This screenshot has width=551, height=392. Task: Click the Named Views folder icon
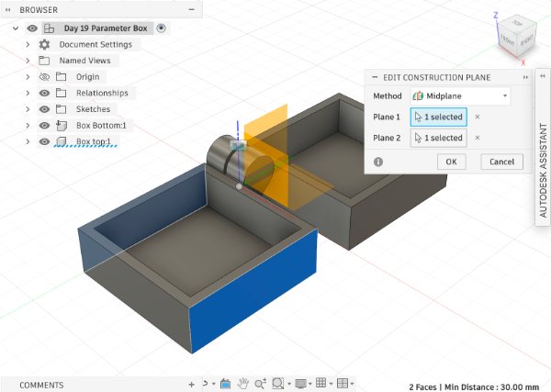44,61
